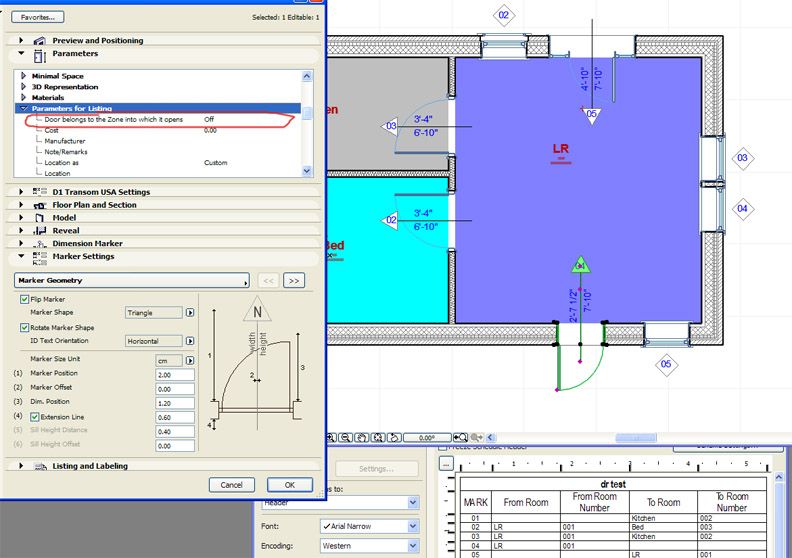Click the previous zoom magnifier icon
Screen dimensions: 792x558
click(x=460, y=437)
